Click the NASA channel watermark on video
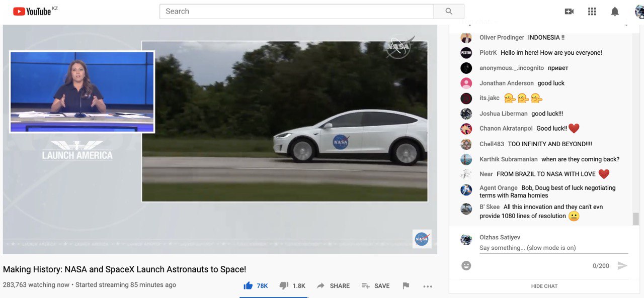644x298 pixels. tap(422, 239)
